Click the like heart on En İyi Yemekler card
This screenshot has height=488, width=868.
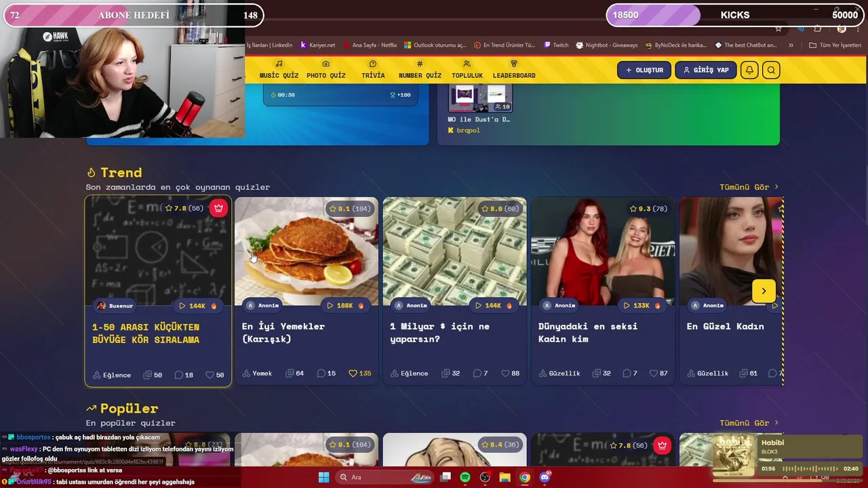click(353, 373)
